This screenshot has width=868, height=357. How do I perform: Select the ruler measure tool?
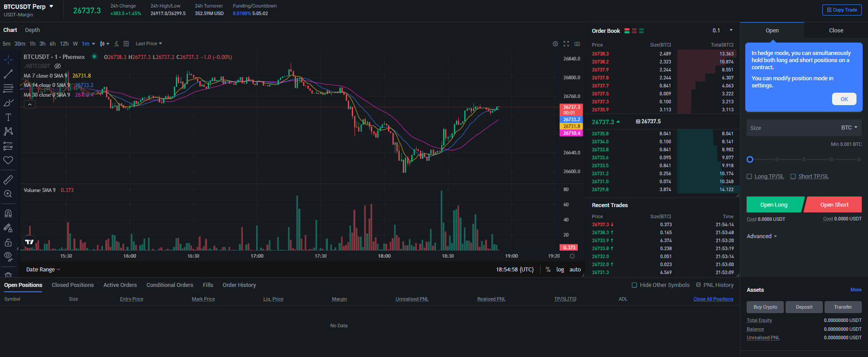pyautogui.click(x=8, y=180)
